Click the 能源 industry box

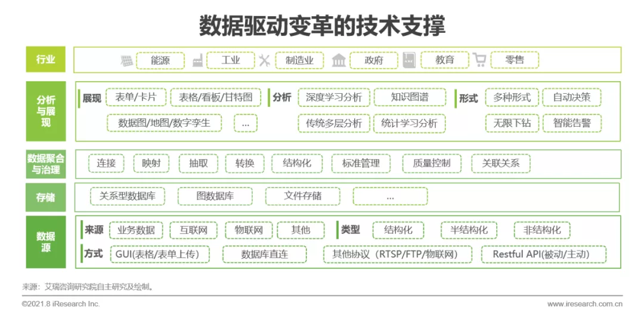[160, 60]
